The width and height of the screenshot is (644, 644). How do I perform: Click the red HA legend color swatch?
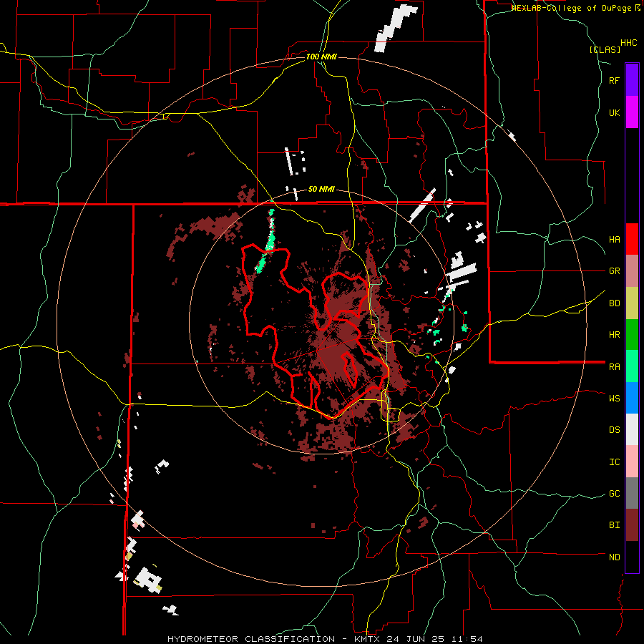[x=632, y=239]
